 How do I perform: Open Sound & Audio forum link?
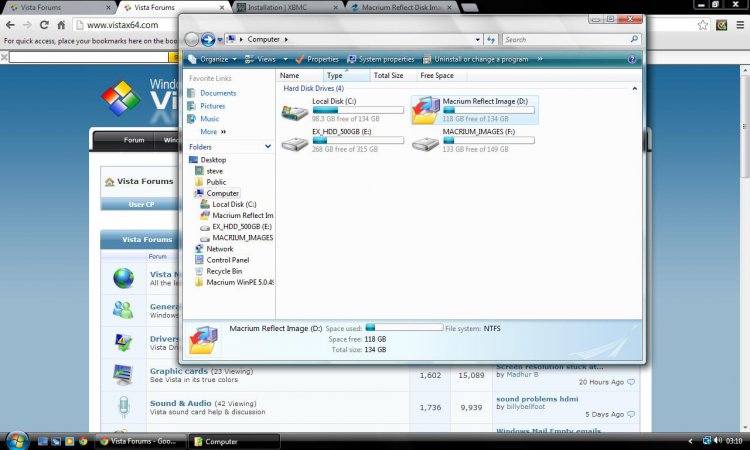180,403
